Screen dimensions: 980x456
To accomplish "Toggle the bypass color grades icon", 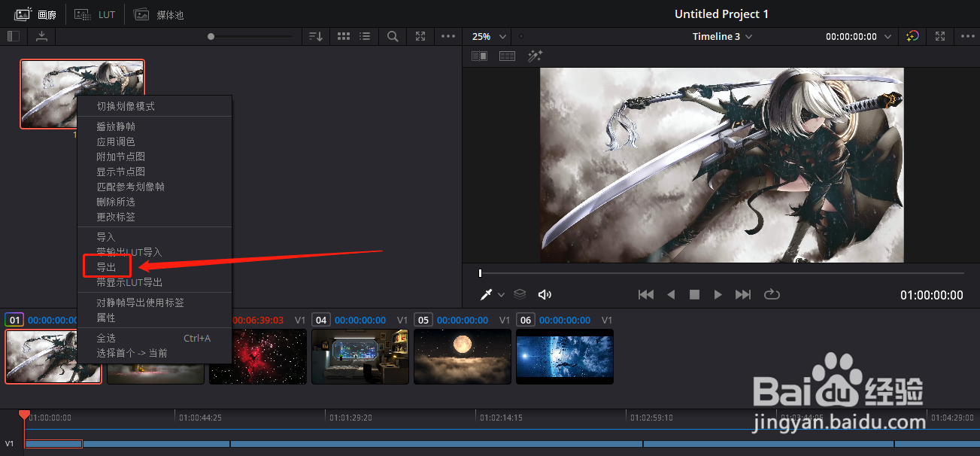I will (x=912, y=36).
